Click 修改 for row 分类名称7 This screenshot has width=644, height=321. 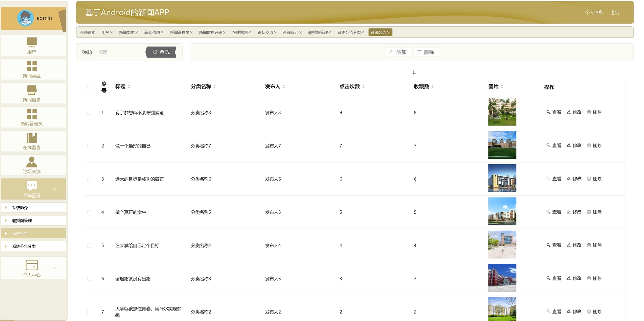[574, 145]
